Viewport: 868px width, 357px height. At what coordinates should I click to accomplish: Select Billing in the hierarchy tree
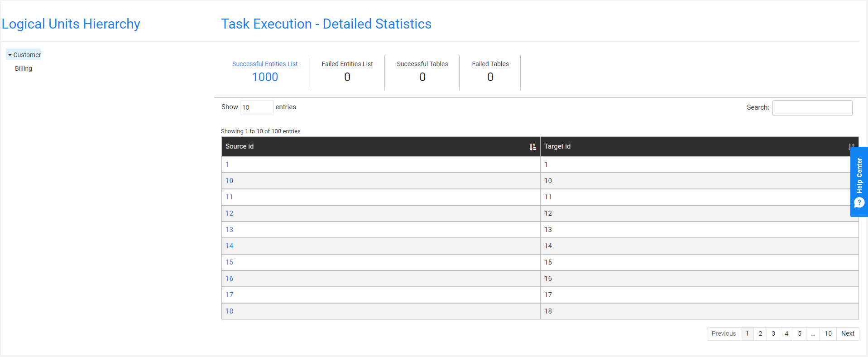(24, 68)
